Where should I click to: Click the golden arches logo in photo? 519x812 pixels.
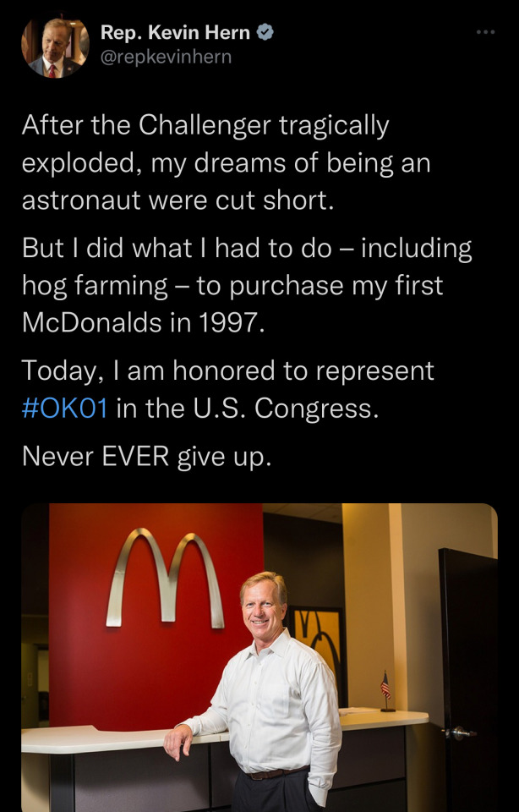(x=166, y=578)
